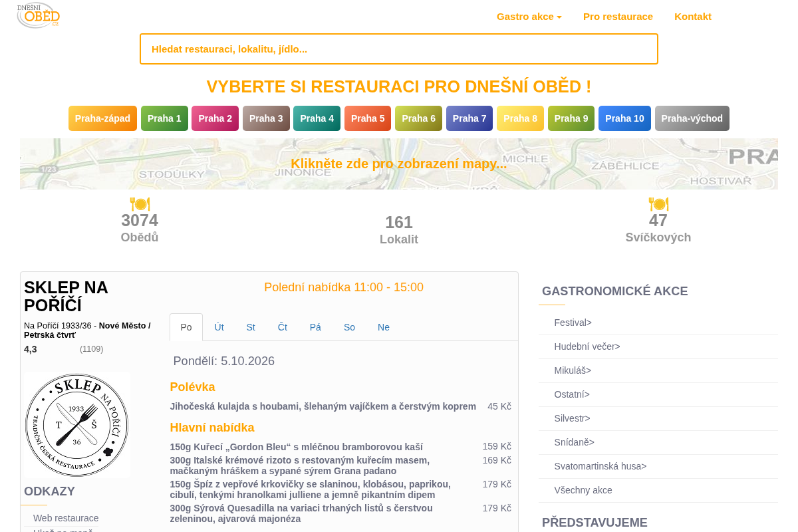Open the Svatomartinská husa> link
Image resolution: width=798 pixels, height=532 pixels.
(600, 466)
